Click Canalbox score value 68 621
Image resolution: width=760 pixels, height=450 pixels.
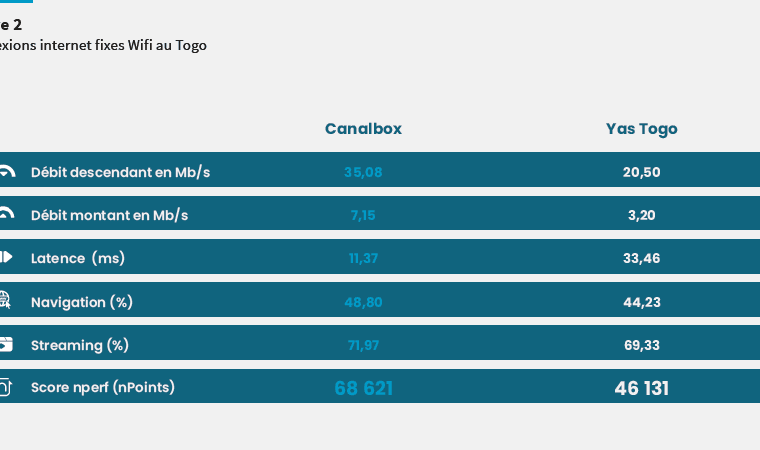point(364,388)
